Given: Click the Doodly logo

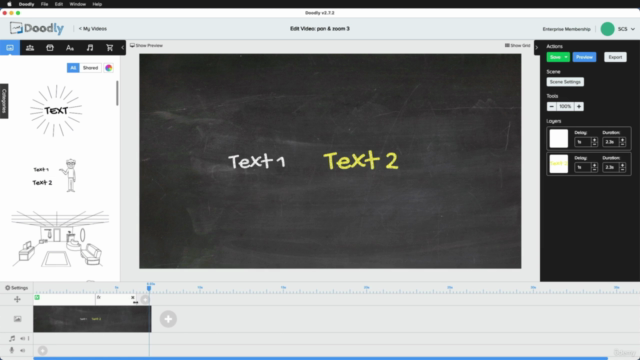Looking at the screenshot, I should point(37,28).
